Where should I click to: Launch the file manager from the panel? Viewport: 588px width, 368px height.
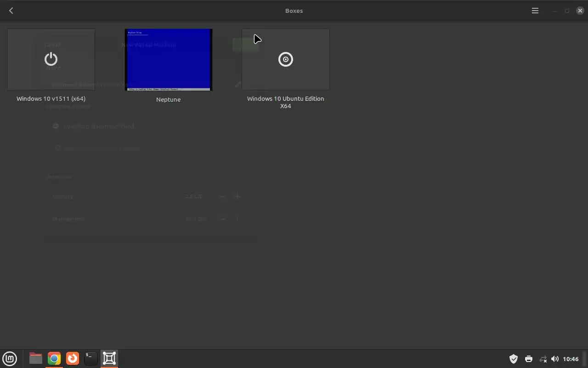pyautogui.click(x=35, y=358)
